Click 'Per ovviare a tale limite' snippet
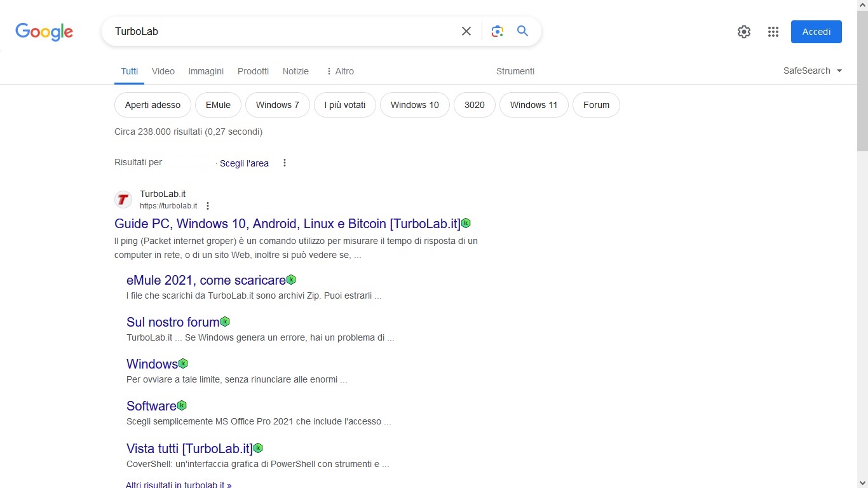 [x=236, y=379]
